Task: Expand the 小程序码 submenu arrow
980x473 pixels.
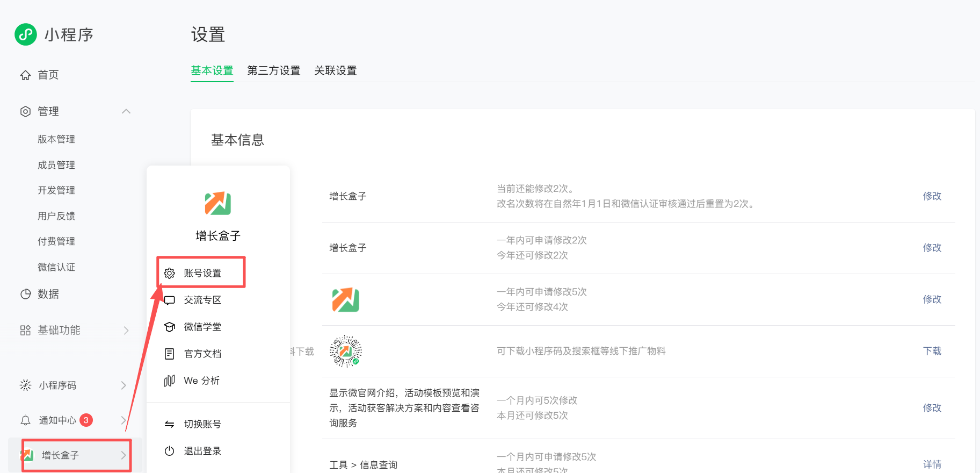Action: pyautogui.click(x=124, y=385)
